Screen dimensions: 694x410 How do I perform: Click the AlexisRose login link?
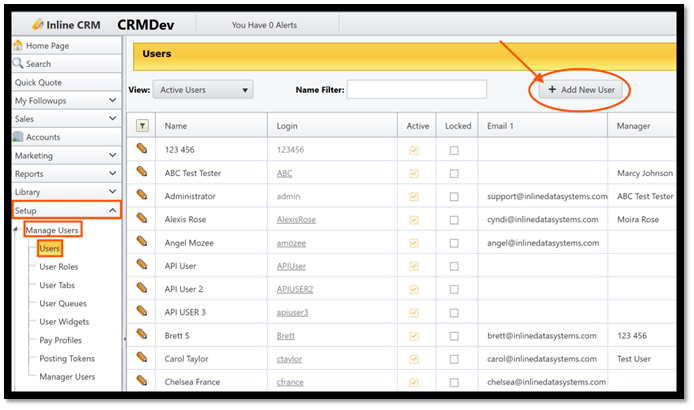296,219
